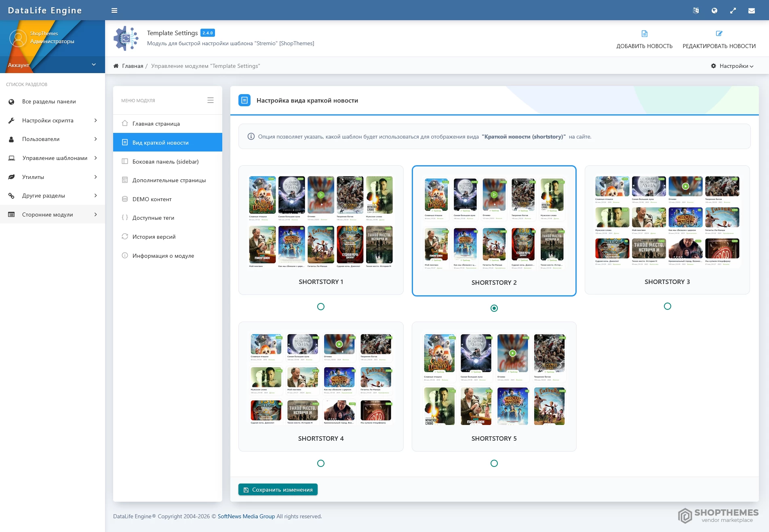
Task: Select the Shortstory 3 radio button
Action: (667, 306)
